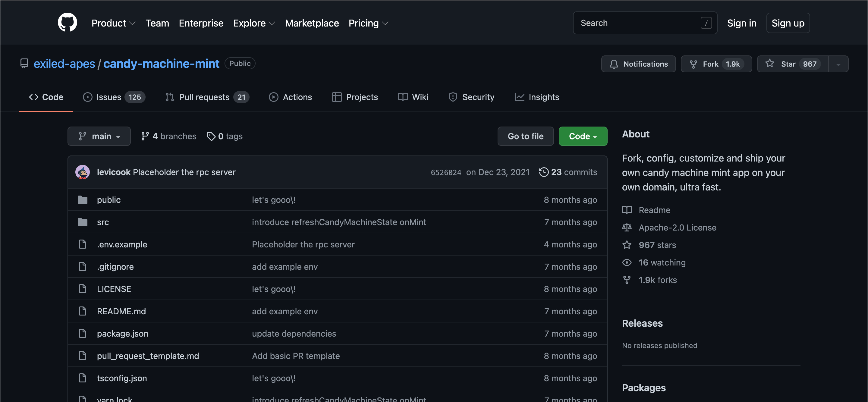The width and height of the screenshot is (868, 402).
Task: Switch to the Code tab
Action: [46, 97]
